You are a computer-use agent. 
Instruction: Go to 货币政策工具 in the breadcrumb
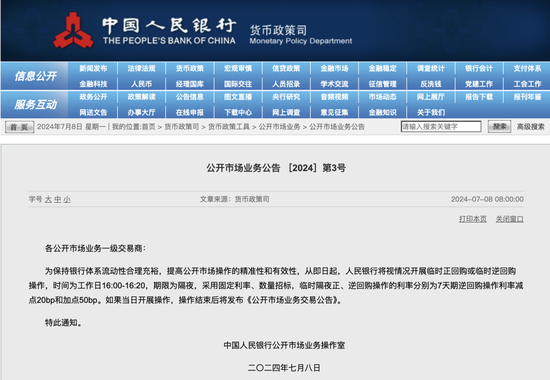point(229,127)
